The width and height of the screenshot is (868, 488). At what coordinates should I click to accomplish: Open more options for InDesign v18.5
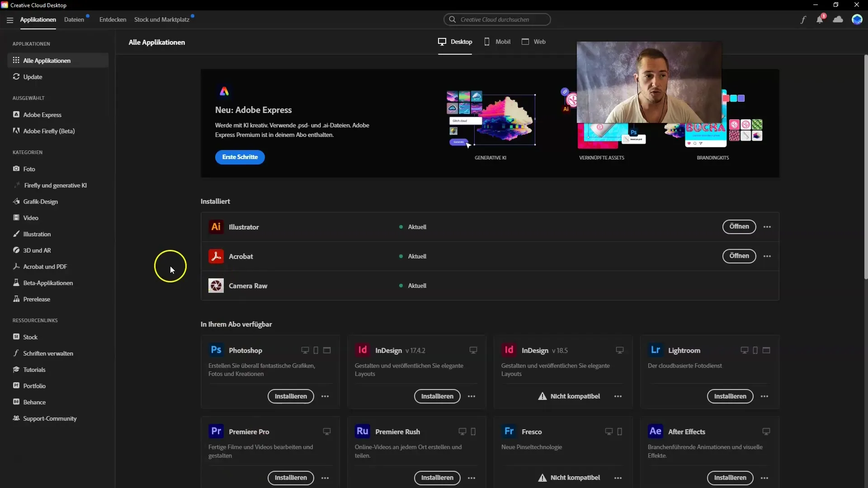point(618,396)
